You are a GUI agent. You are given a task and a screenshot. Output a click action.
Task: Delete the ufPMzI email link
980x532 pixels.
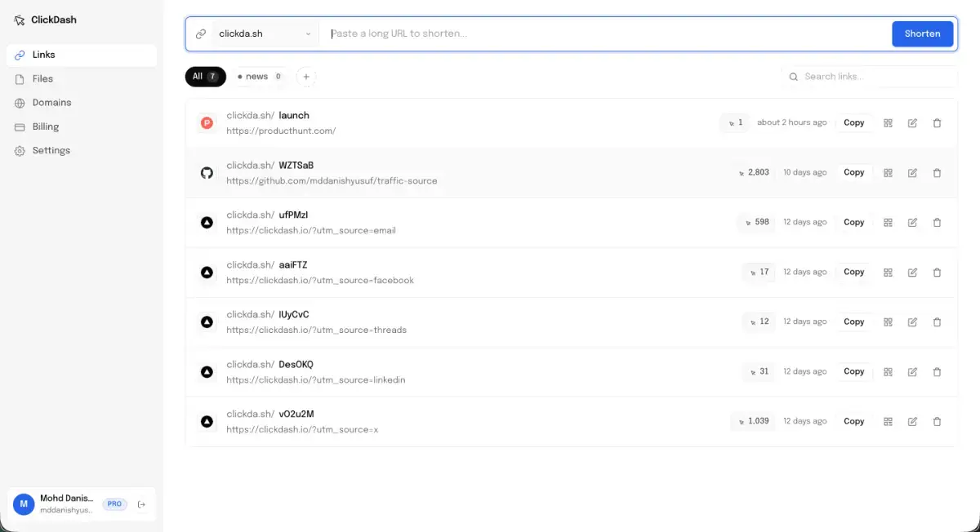[x=937, y=223]
